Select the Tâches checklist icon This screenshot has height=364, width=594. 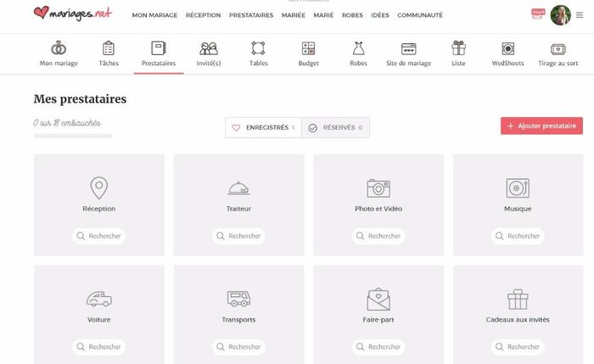pos(109,49)
